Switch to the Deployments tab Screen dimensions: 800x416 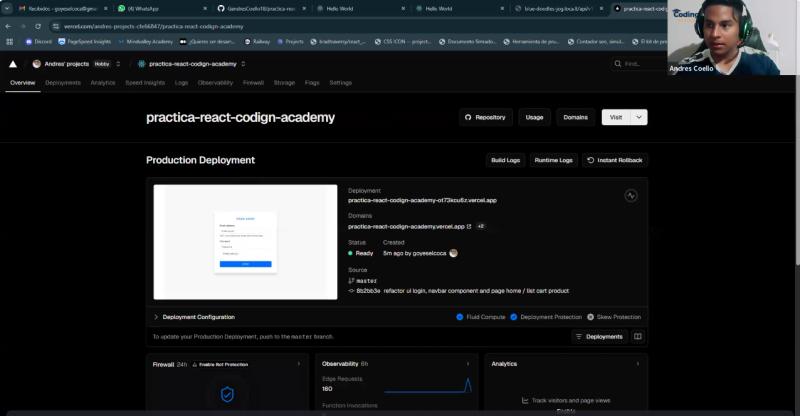(x=63, y=83)
